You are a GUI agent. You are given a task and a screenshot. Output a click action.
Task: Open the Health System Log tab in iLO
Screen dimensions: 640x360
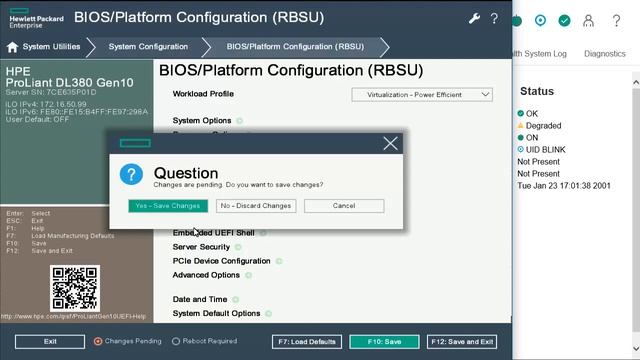[540, 54]
